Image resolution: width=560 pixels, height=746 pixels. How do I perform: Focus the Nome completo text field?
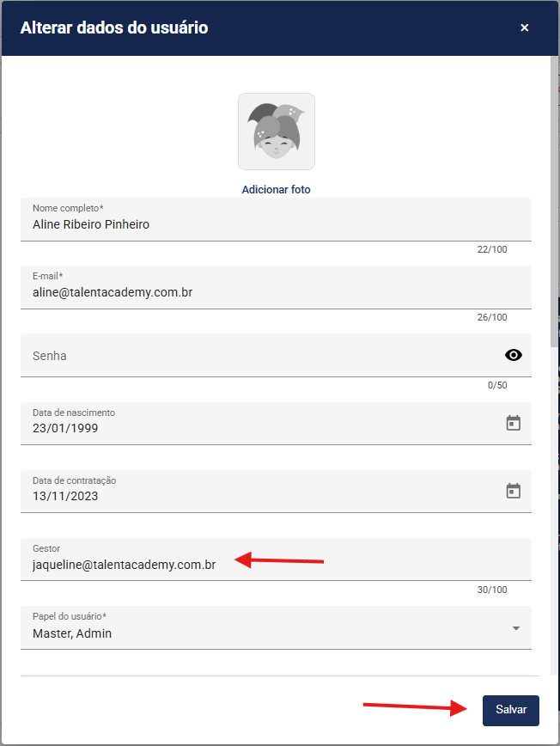point(258,224)
